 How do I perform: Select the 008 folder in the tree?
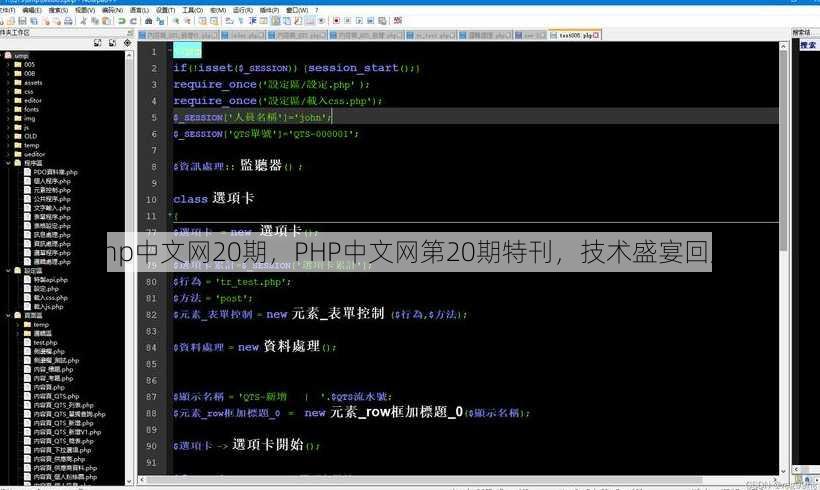click(x=29, y=74)
